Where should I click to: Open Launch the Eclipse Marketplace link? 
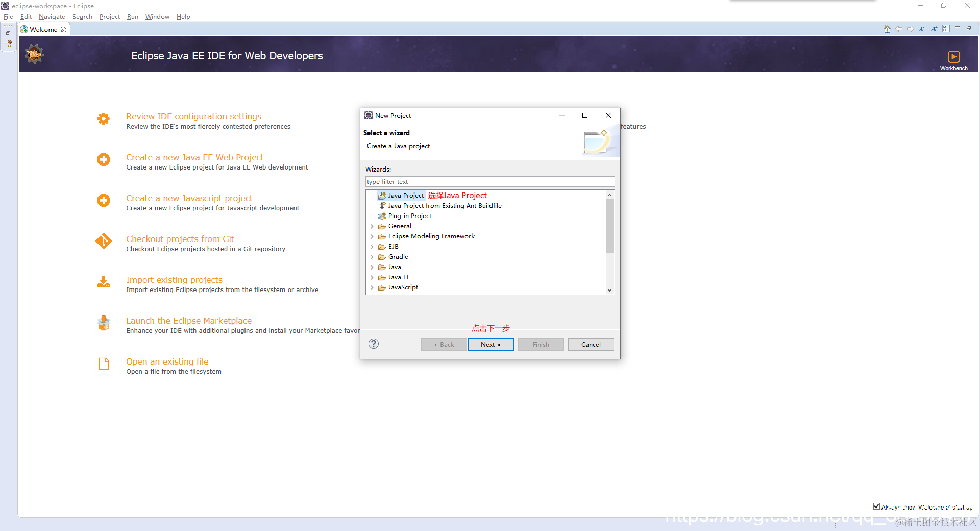[189, 321]
